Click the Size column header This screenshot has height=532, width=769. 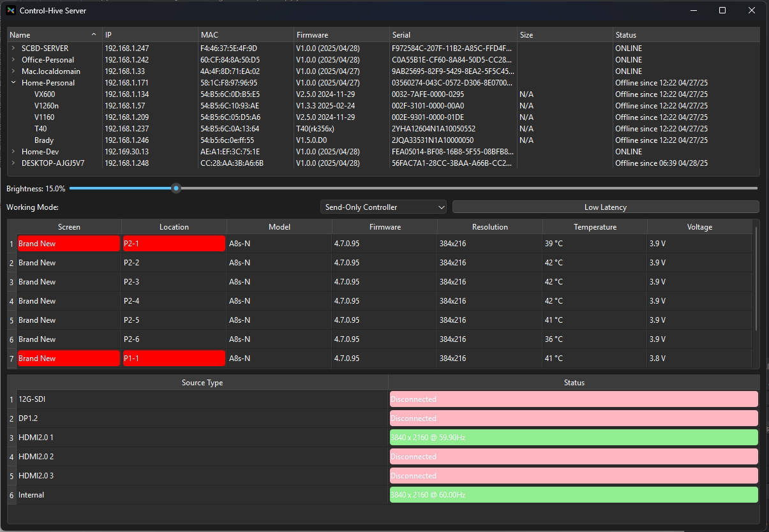(x=565, y=35)
